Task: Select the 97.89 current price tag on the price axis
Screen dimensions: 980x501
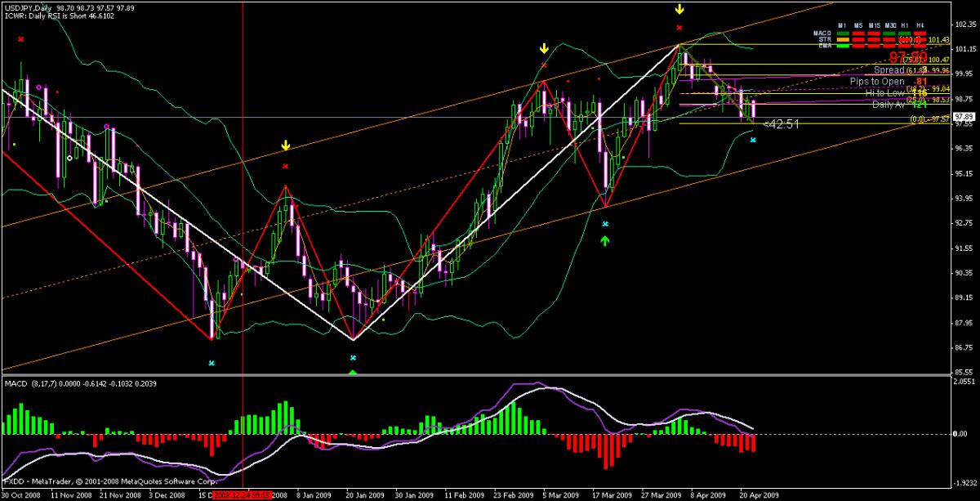Action: pos(965,117)
